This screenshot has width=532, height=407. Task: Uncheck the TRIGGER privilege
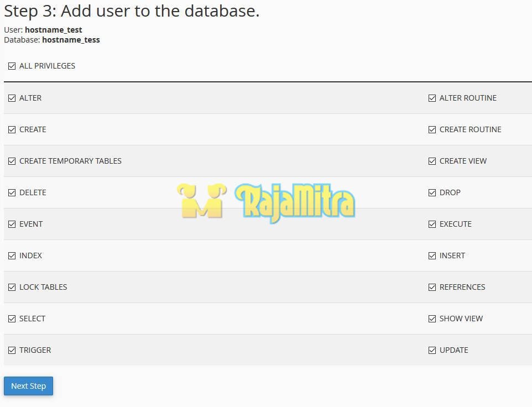click(12, 351)
